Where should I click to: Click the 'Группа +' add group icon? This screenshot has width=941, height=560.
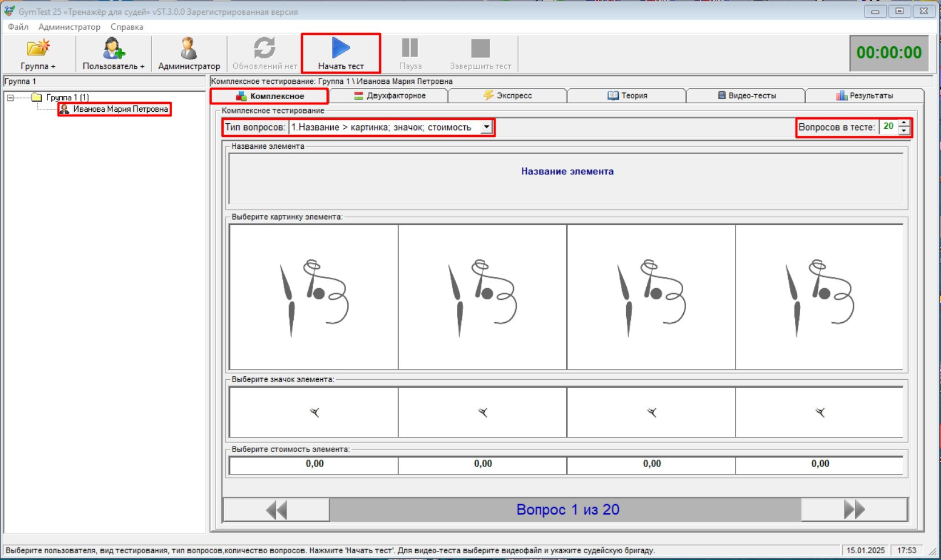click(x=38, y=49)
